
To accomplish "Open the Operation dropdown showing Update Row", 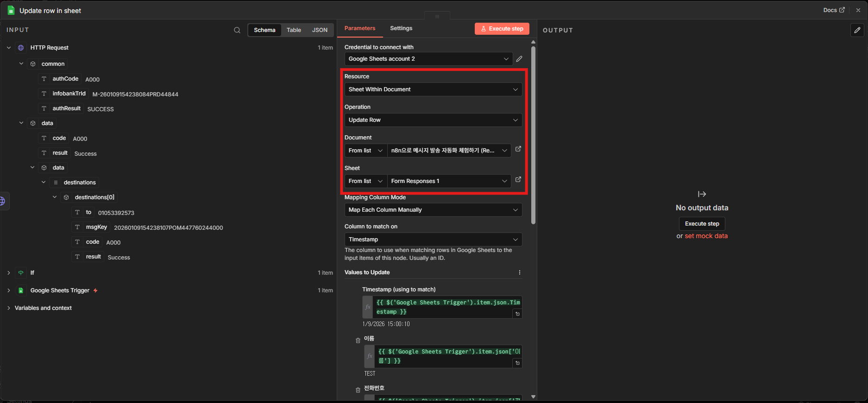I will point(433,120).
